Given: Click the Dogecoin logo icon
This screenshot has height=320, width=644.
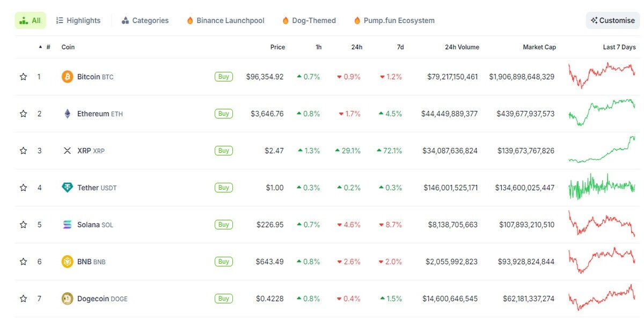Looking at the screenshot, I should click(x=67, y=299).
